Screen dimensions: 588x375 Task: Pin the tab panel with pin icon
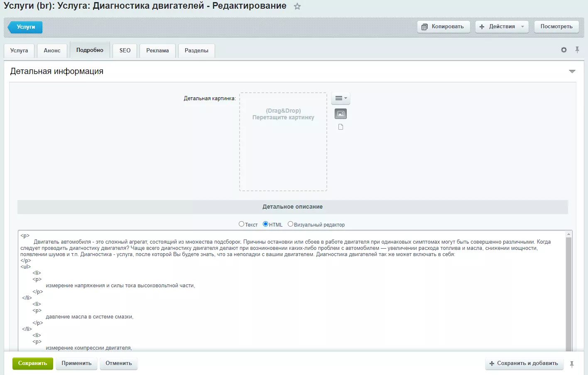pos(577,50)
